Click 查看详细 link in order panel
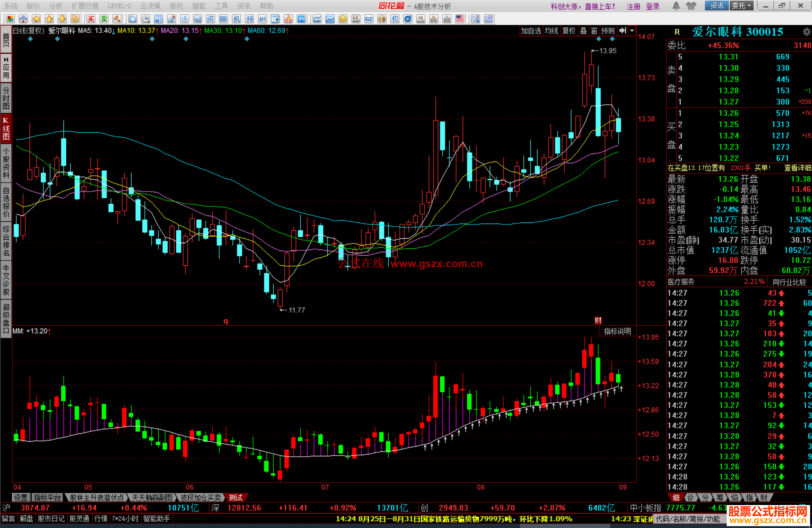Screen dimensions: 812x528 pos(797,168)
